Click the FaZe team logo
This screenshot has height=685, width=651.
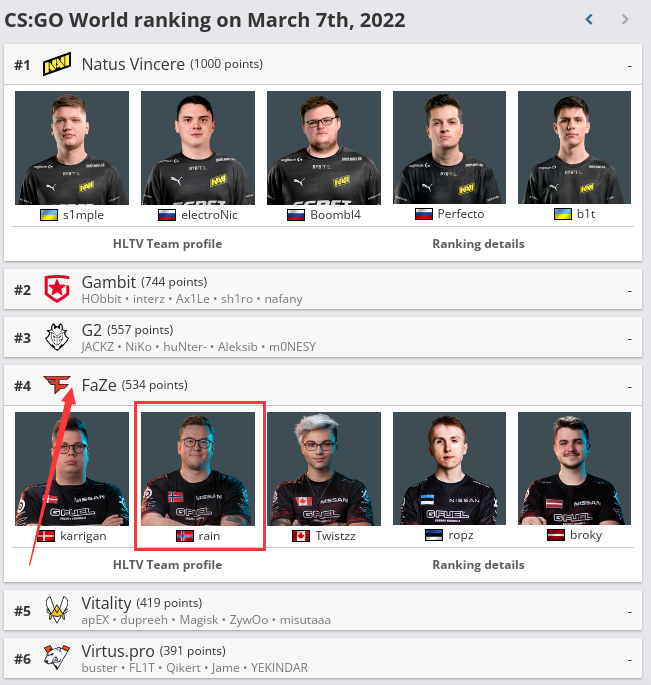click(x=57, y=384)
